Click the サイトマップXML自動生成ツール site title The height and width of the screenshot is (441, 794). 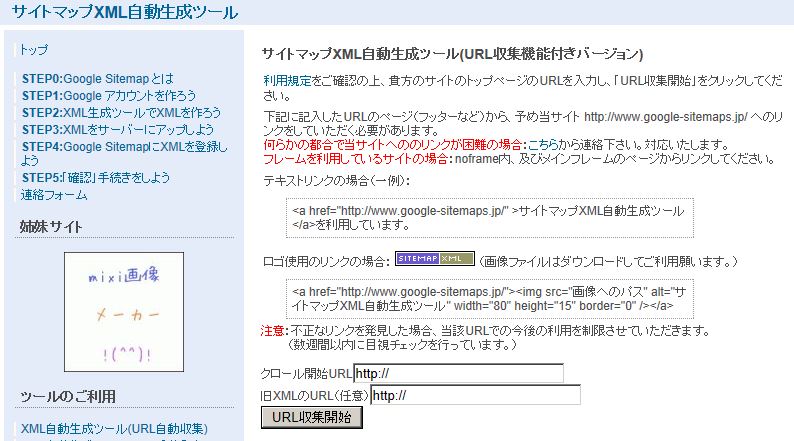[125, 12]
